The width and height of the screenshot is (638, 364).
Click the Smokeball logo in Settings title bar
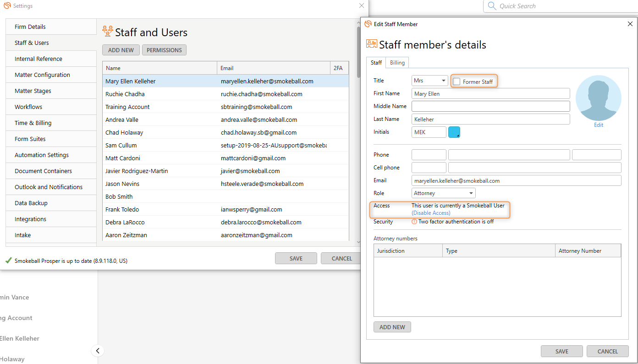tap(7, 6)
